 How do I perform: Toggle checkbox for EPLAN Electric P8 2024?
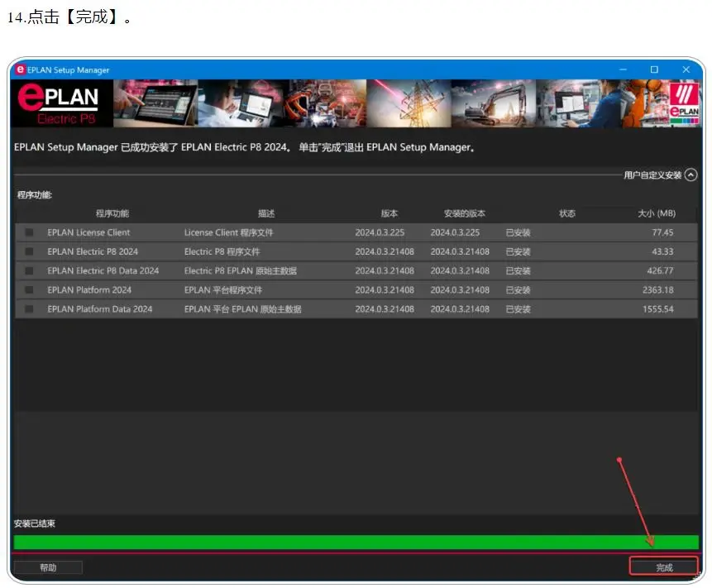29,251
